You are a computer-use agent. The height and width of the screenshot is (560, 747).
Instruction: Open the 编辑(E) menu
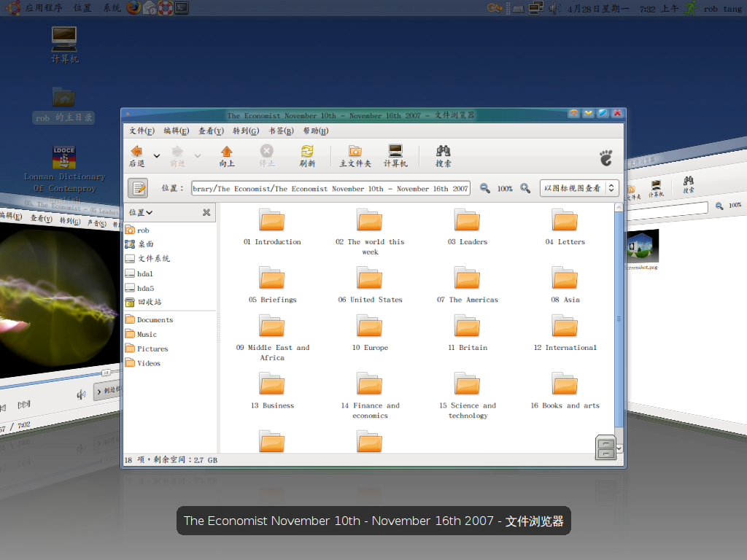(x=177, y=131)
